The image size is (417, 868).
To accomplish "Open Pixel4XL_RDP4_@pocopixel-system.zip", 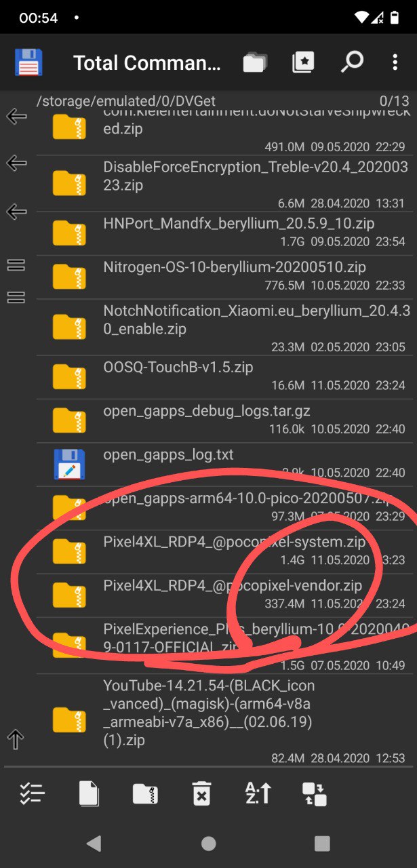I will 235,542.
